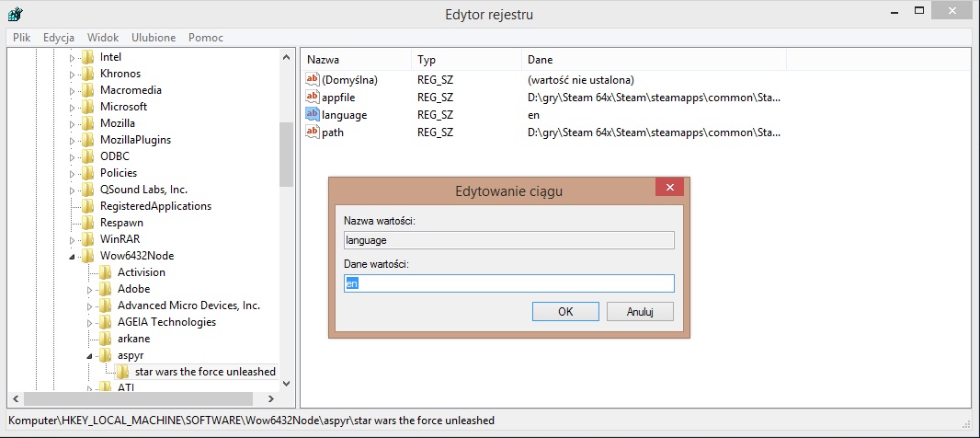The image size is (980, 438).
Task: Click the tree scrollbar down arrow
Action: point(286,383)
